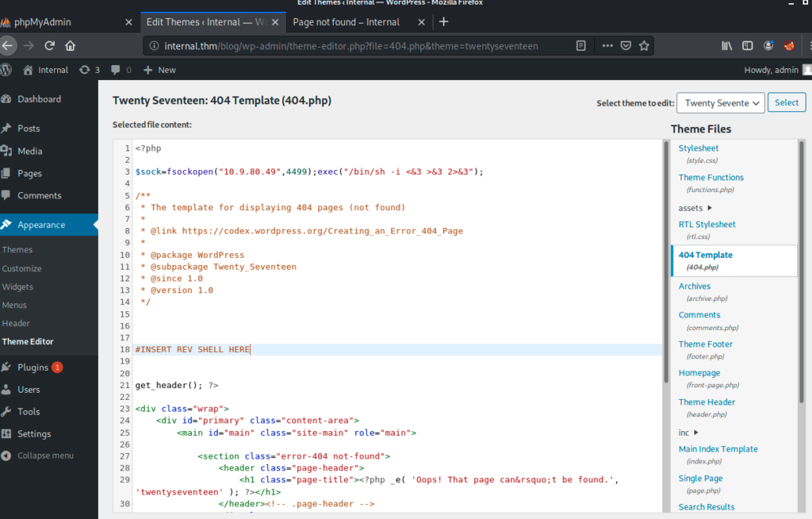Viewport: 812px width, 519px height.
Task: Open the updates icon showing 3
Action: [x=89, y=70]
